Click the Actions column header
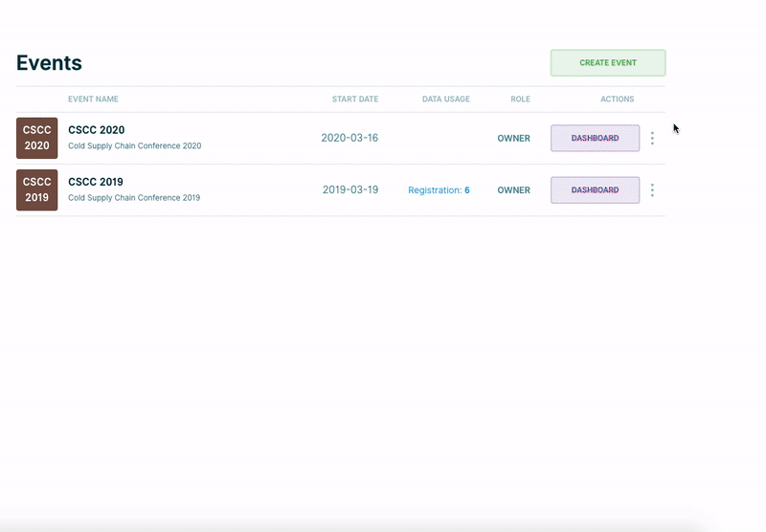This screenshot has height=532, width=766. (617, 100)
